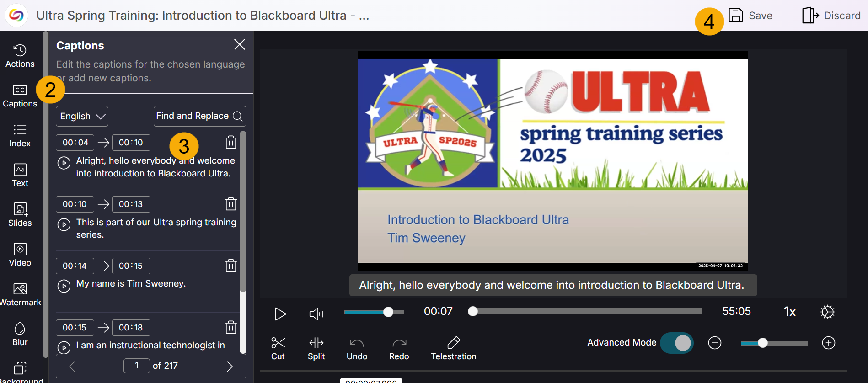Click the caption page number field
Viewport: 868px width, 383px height.
point(137,366)
